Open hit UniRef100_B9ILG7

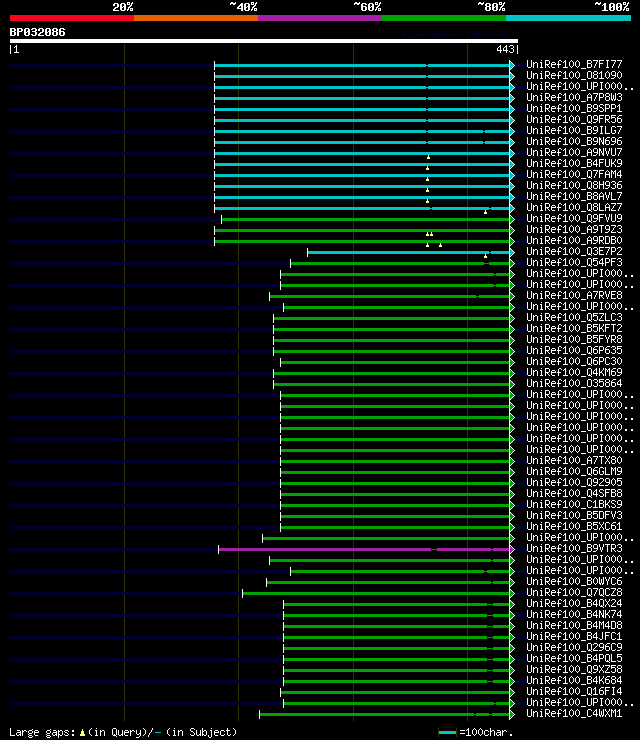(x=574, y=130)
